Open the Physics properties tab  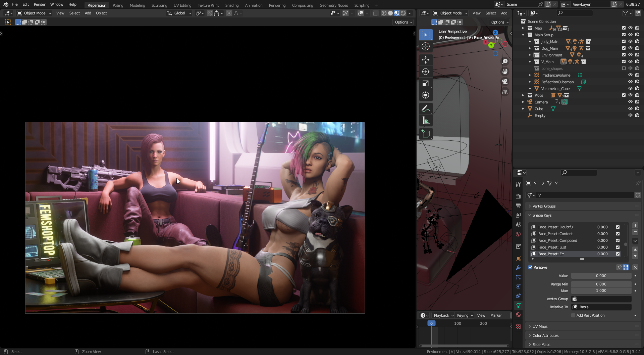tap(518, 286)
